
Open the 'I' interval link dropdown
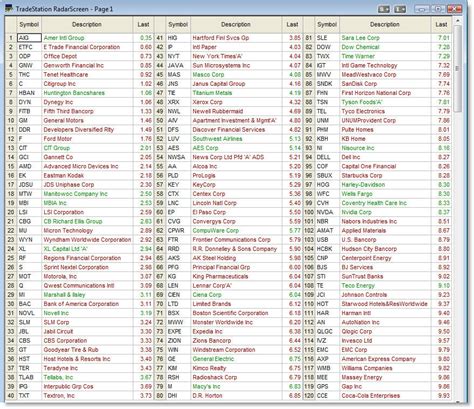coord(400,9)
